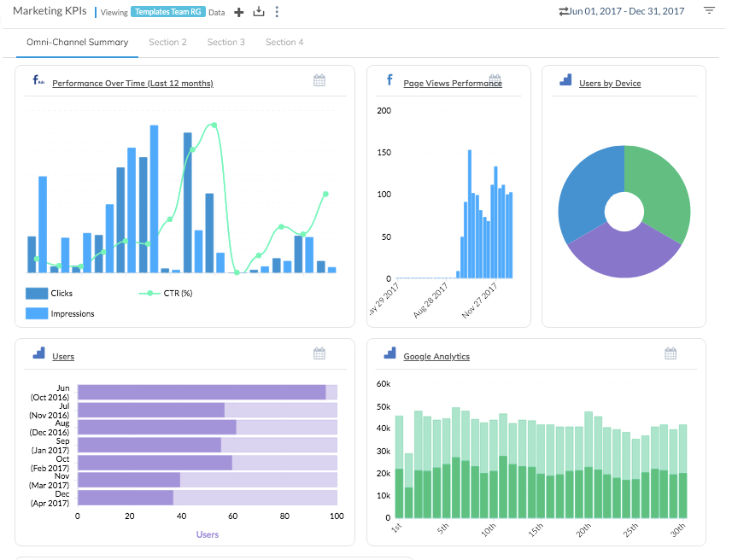This screenshot has height=560, width=732.
Task: Click the Facebook icon on Page Views Performance
Action: (x=389, y=80)
